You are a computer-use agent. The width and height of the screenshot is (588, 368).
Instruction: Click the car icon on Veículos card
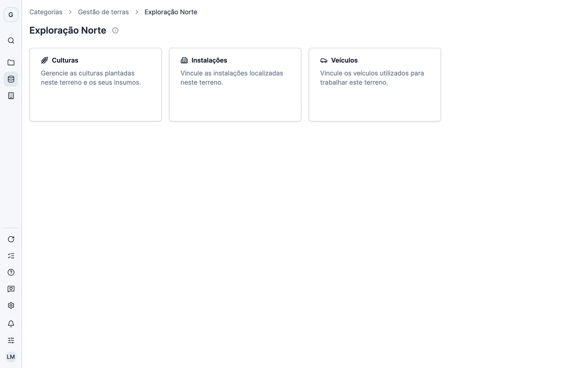(x=324, y=60)
